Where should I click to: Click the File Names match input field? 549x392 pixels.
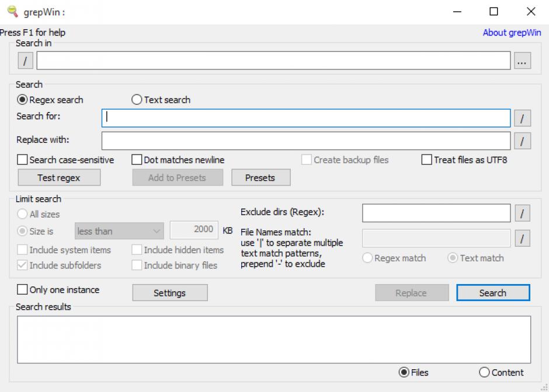coord(436,238)
